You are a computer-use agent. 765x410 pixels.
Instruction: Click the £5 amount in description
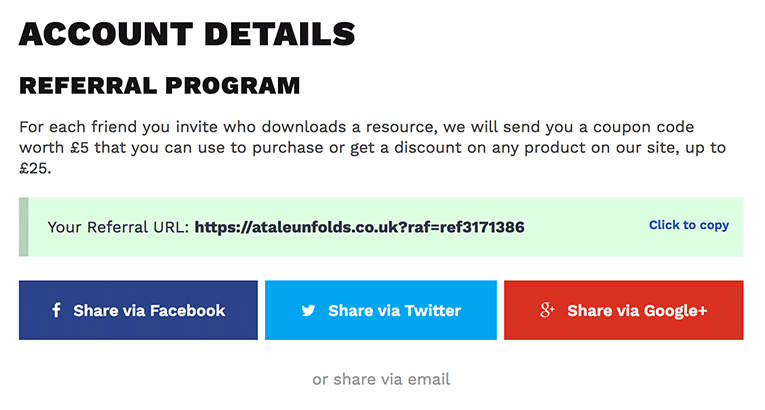79,147
